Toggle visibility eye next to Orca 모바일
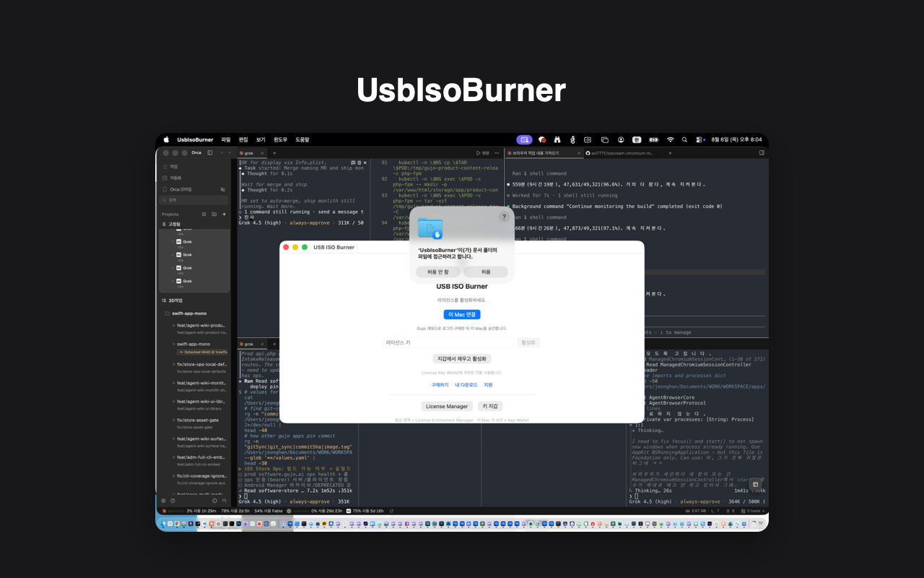 222,189
